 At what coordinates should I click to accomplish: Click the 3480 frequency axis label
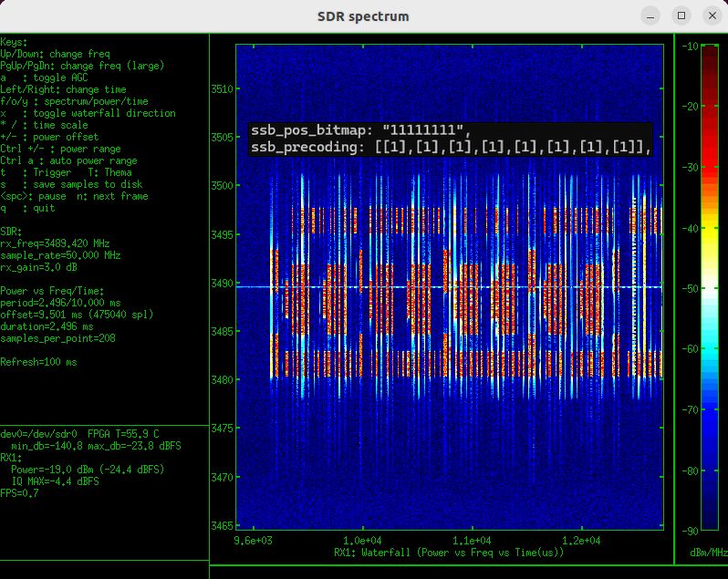click(x=222, y=379)
